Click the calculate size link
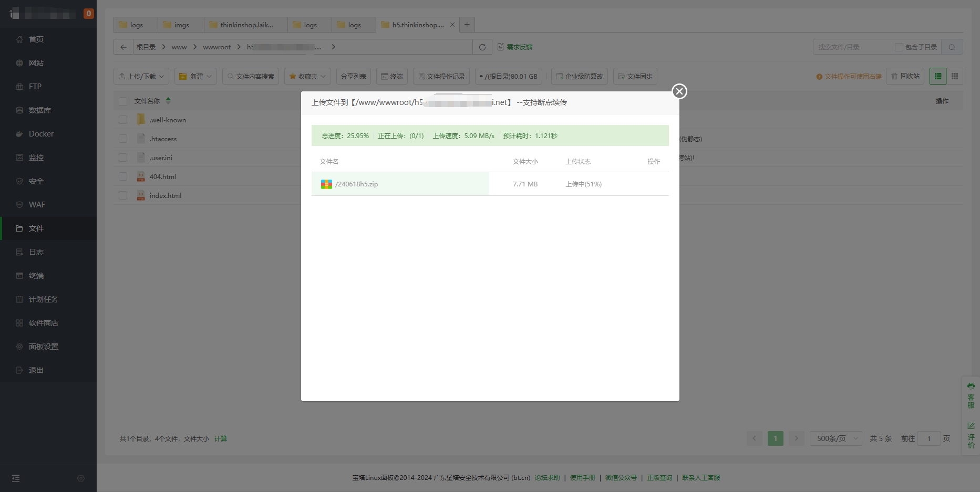The height and width of the screenshot is (492, 980). (x=221, y=438)
